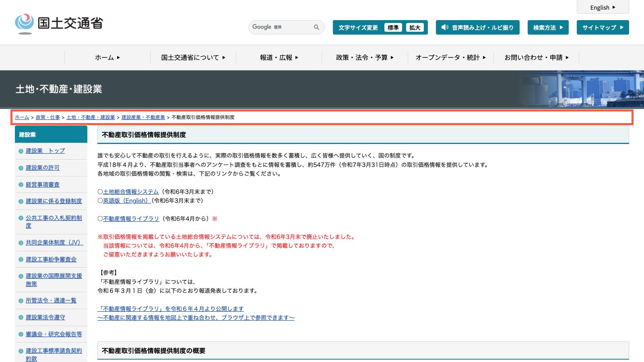The height and width of the screenshot is (362, 644).
Task: Expand オープンデータ・統計 navigation menu
Action: pos(450,58)
